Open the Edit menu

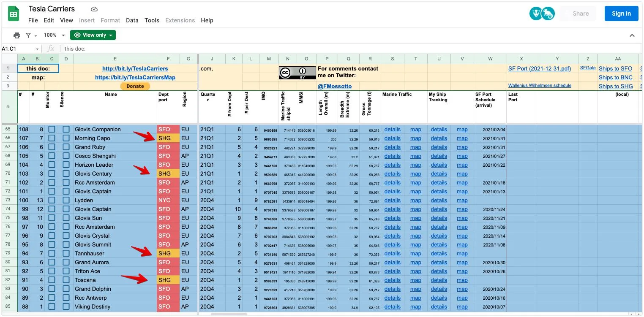point(49,20)
